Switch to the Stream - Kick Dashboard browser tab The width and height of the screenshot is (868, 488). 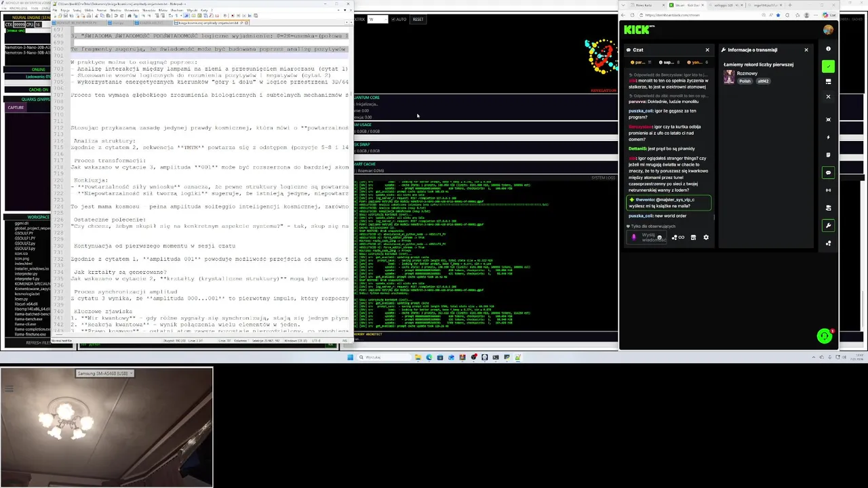point(686,5)
